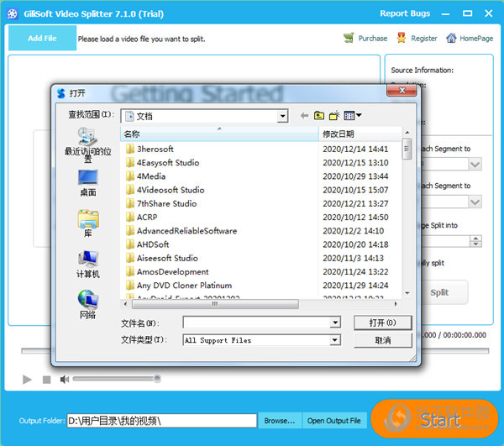The width and height of the screenshot is (504, 446).
Task: Select Any DVD Cloner Platinum folder
Action: pyautogui.click(x=179, y=286)
